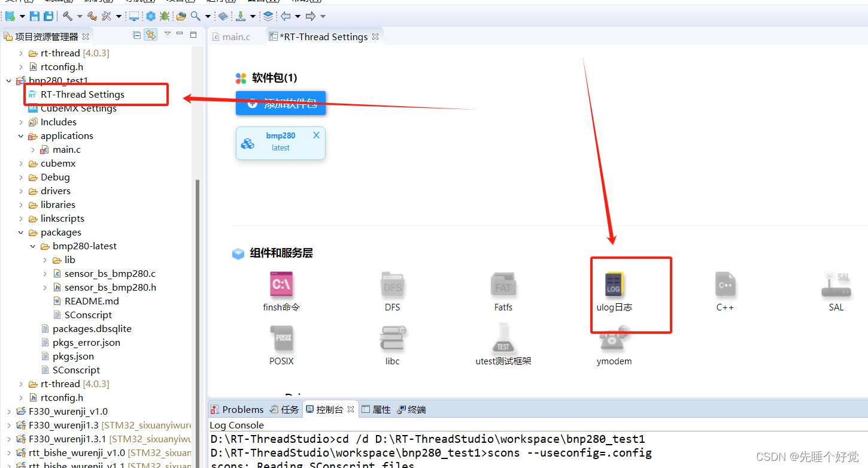Click the new project toolbar icon
This screenshot has width=868, height=468.
tap(10, 16)
